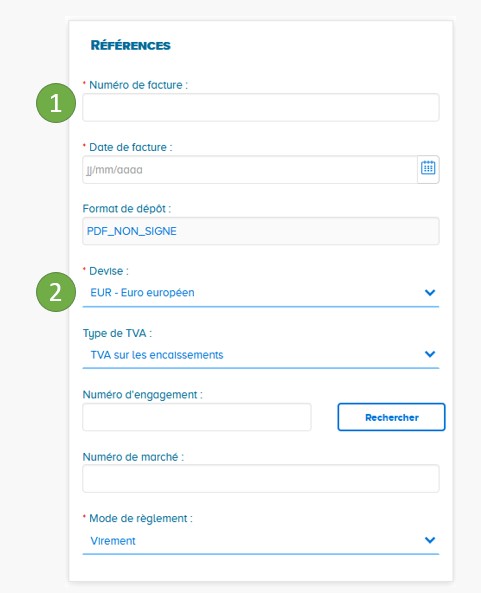The height and width of the screenshot is (593, 481).
Task: Open the calendar date picker icon
Action: [x=428, y=169]
